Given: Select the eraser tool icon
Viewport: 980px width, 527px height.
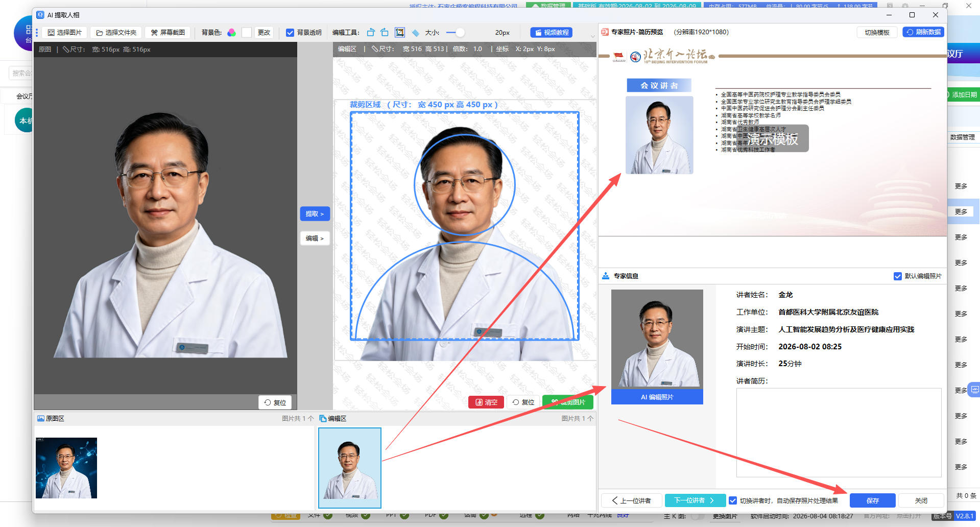Looking at the screenshot, I should tap(415, 33).
